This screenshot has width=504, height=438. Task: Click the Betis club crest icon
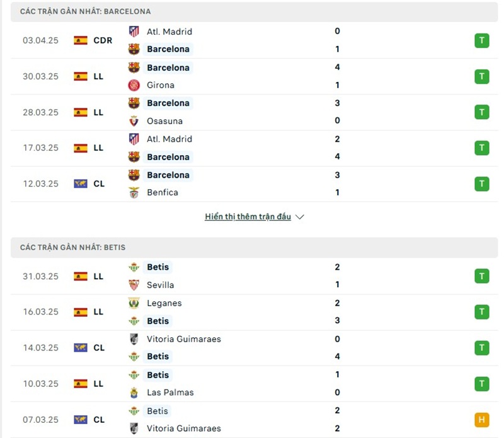point(134,267)
